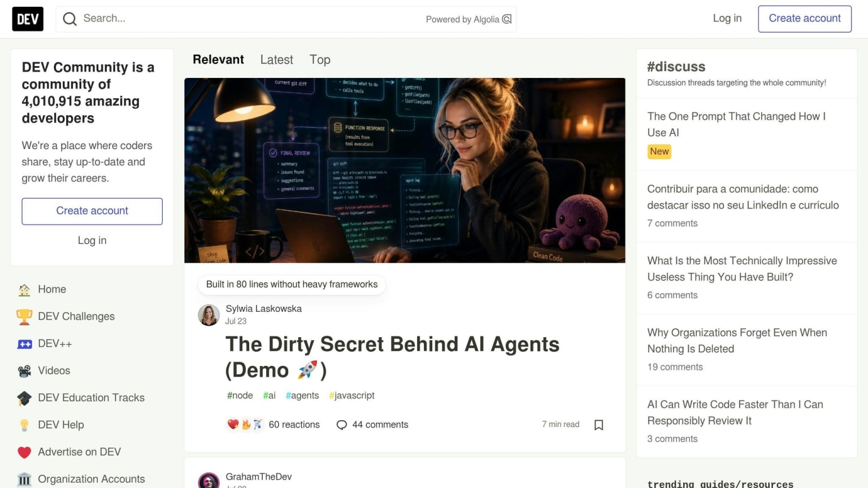Open 'AI Can Write Code Faster' thread
This screenshot has height=488, width=868.
coord(735,412)
